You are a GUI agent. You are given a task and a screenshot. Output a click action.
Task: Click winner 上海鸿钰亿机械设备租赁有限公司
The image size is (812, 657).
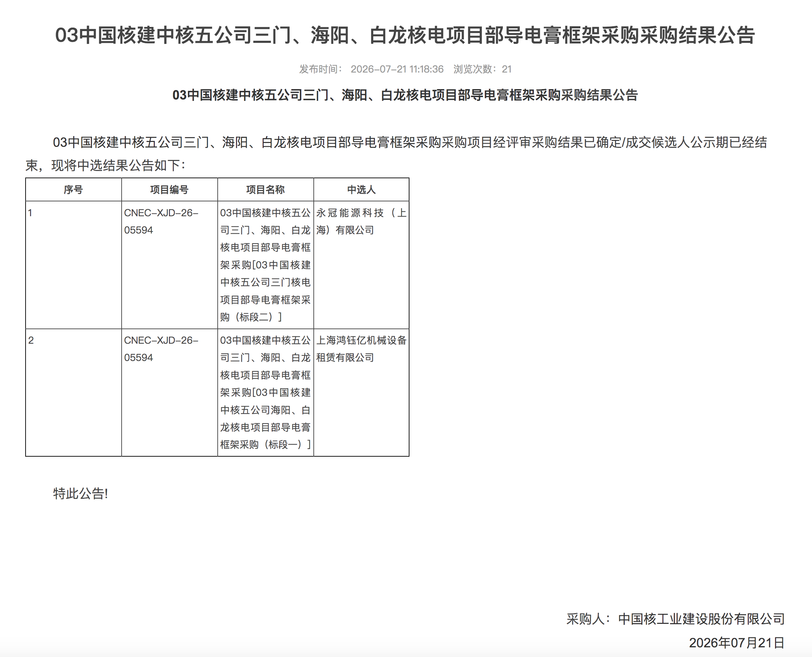click(361, 349)
